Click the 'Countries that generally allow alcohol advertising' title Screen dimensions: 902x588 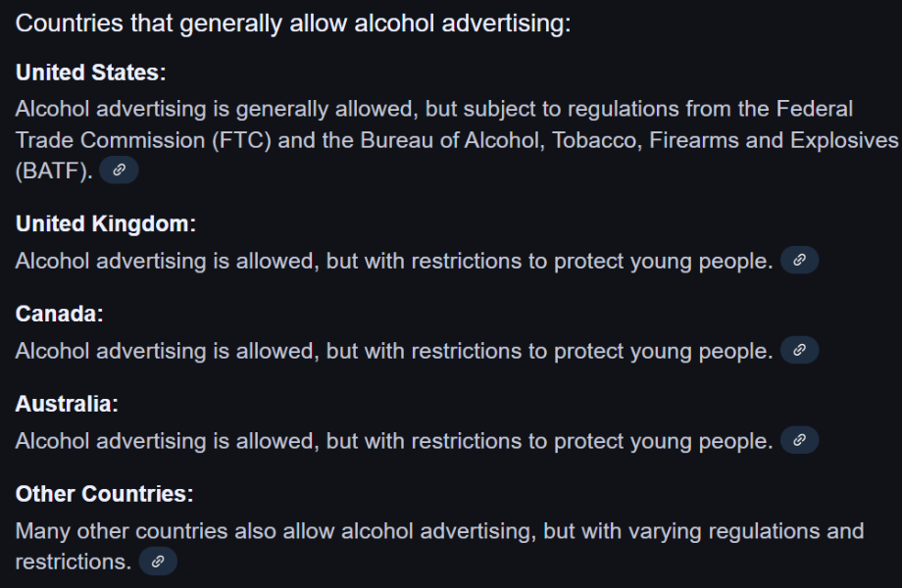293,24
